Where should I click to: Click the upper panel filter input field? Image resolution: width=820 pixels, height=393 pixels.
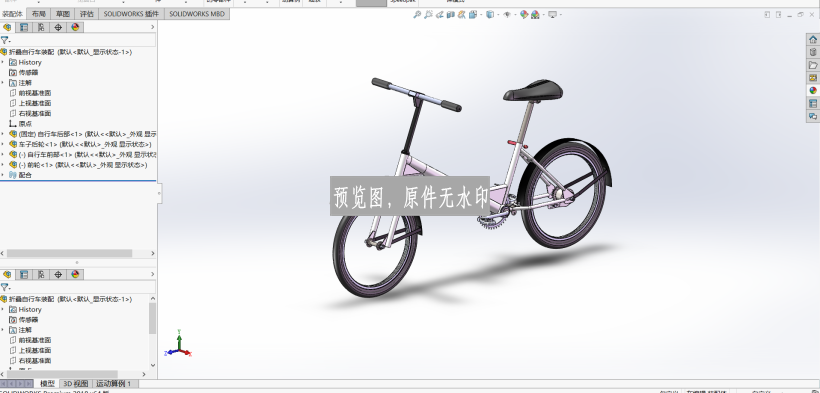[84, 40]
